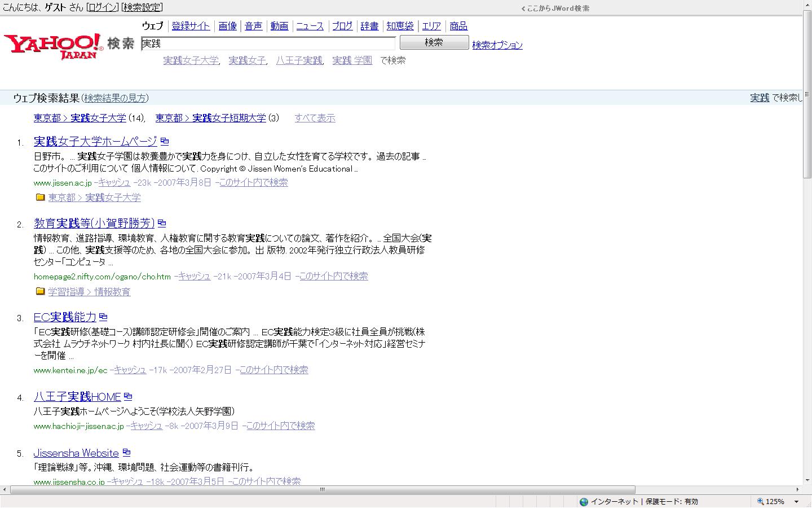Screen dimensions: 812x508
Task: Switch to ニュース search tab
Action: (x=310, y=26)
